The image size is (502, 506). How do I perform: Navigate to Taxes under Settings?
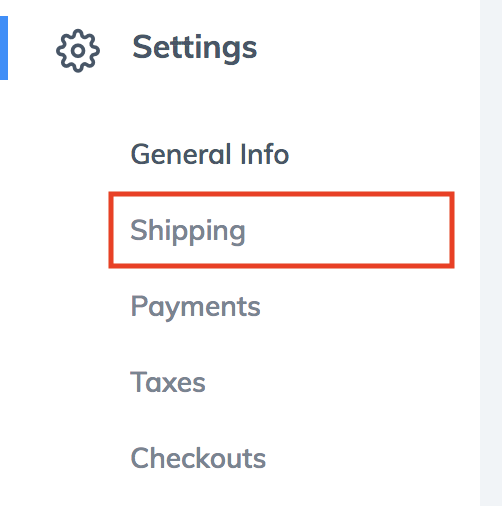point(168,382)
